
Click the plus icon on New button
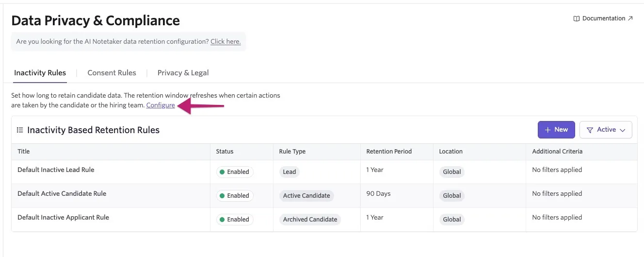pyautogui.click(x=548, y=130)
